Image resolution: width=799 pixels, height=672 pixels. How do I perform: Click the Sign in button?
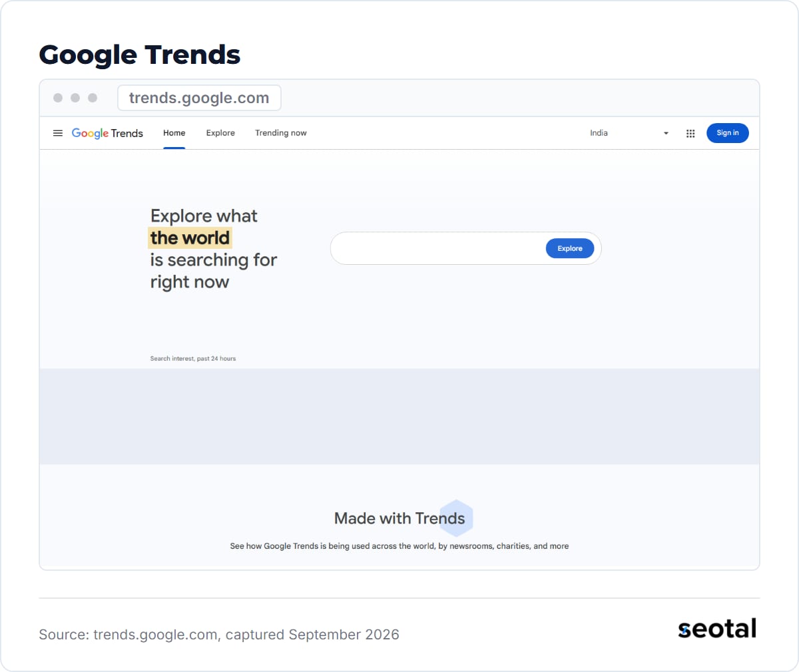727,133
